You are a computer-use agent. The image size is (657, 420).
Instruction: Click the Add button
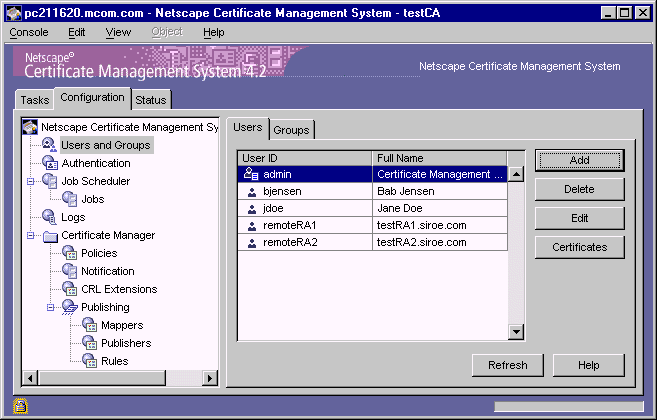pos(579,161)
